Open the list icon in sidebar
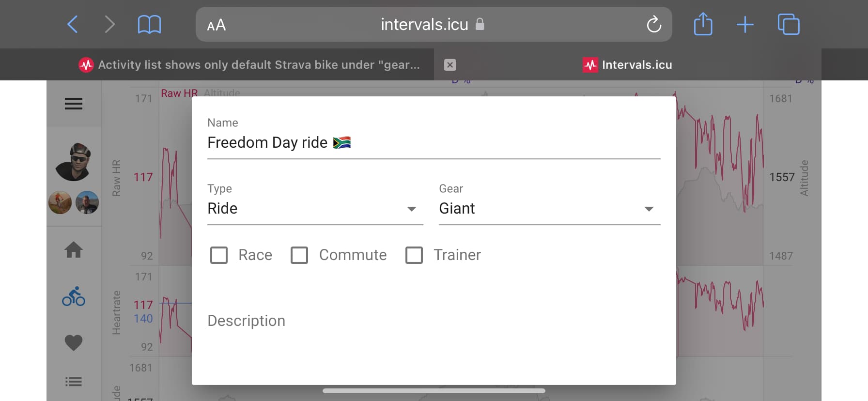 74,382
